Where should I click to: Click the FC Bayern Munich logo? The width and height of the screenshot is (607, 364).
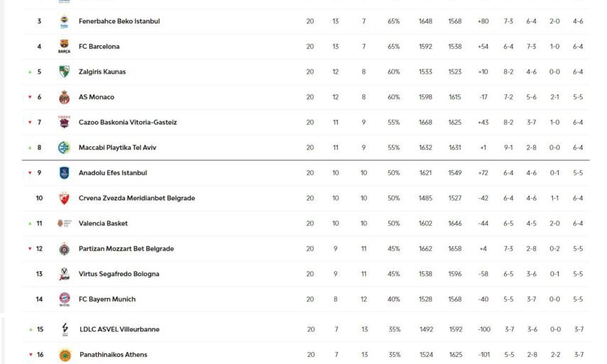point(64,299)
